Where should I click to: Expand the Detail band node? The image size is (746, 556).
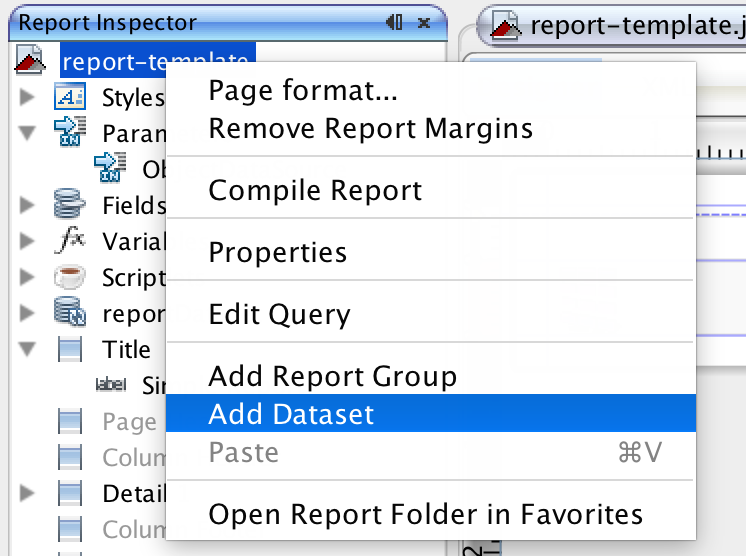click(x=28, y=494)
